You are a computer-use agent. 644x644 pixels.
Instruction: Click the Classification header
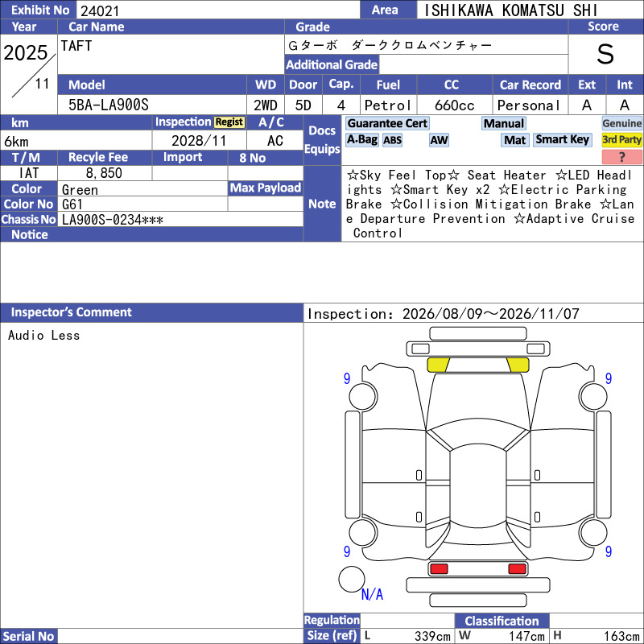point(502,621)
